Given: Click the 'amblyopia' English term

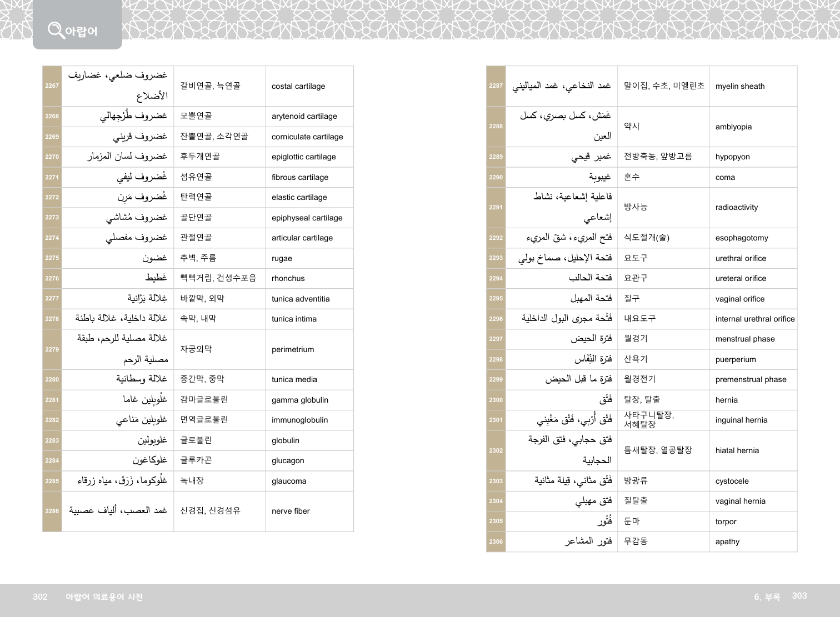Looking at the screenshot, I should [x=733, y=127].
